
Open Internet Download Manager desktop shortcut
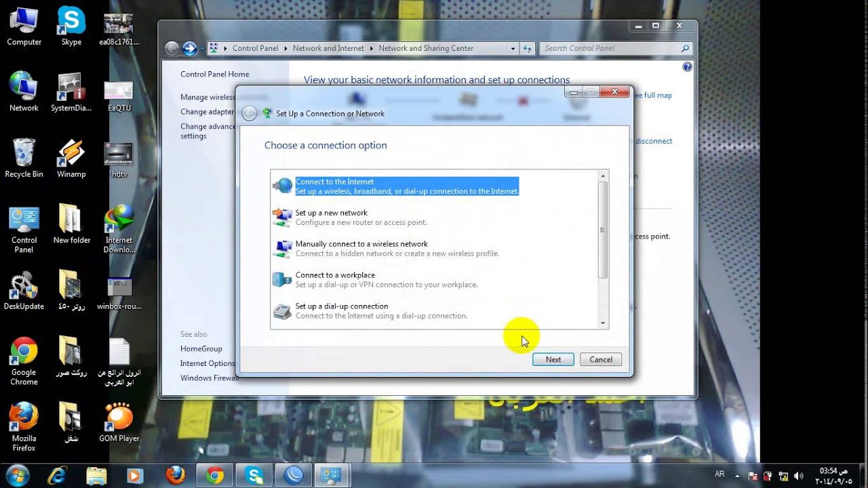pos(119,230)
